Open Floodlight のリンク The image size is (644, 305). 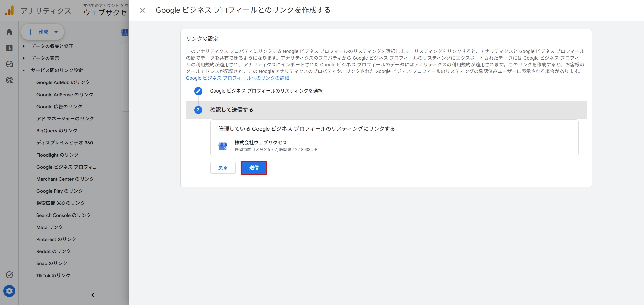pos(57,155)
